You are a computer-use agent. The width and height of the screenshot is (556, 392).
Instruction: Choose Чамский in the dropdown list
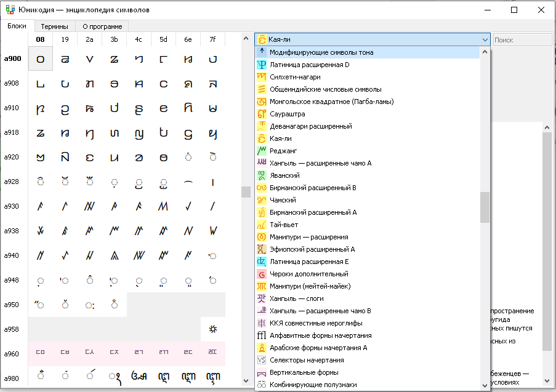pyautogui.click(x=283, y=200)
